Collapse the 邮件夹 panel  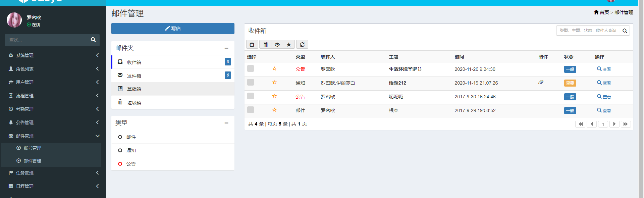tap(226, 48)
